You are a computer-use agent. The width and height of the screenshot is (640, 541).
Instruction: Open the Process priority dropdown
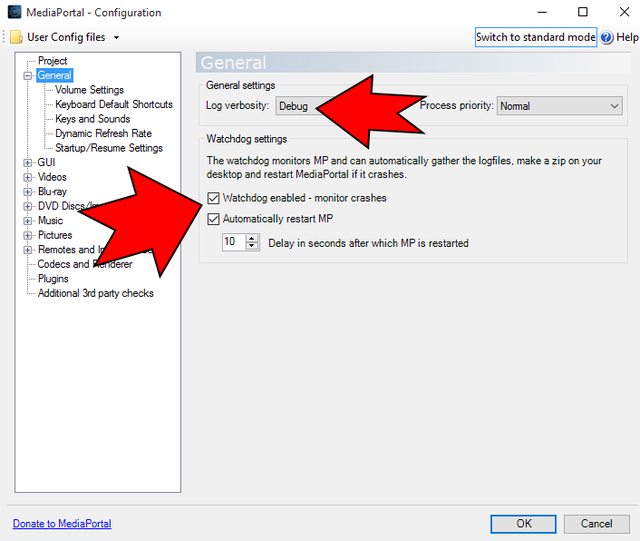pos(560,106)
